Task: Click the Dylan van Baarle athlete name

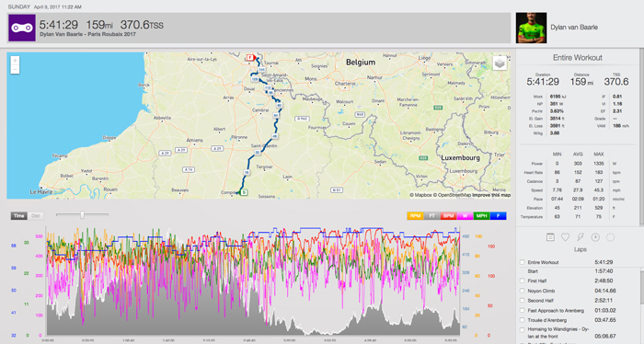Action: click(574, 28)
